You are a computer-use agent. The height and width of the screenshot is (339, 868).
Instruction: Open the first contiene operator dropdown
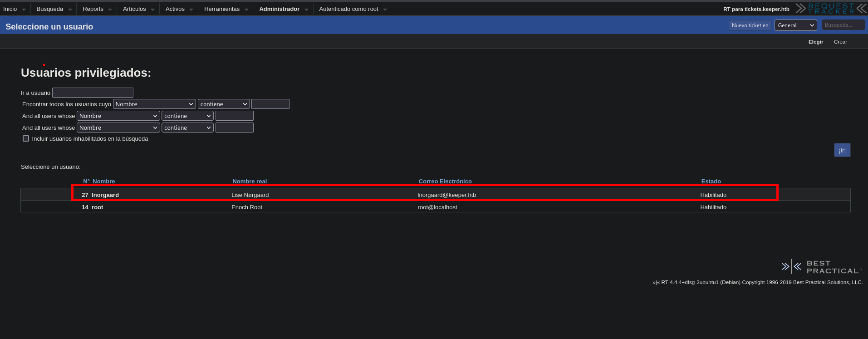pyautogui.click(x=224, y=104)
